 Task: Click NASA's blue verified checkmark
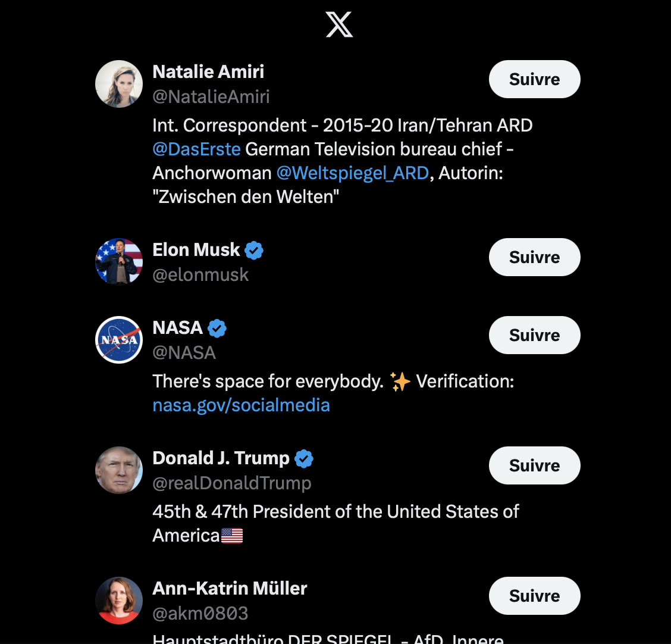click(x=217, y=329)
